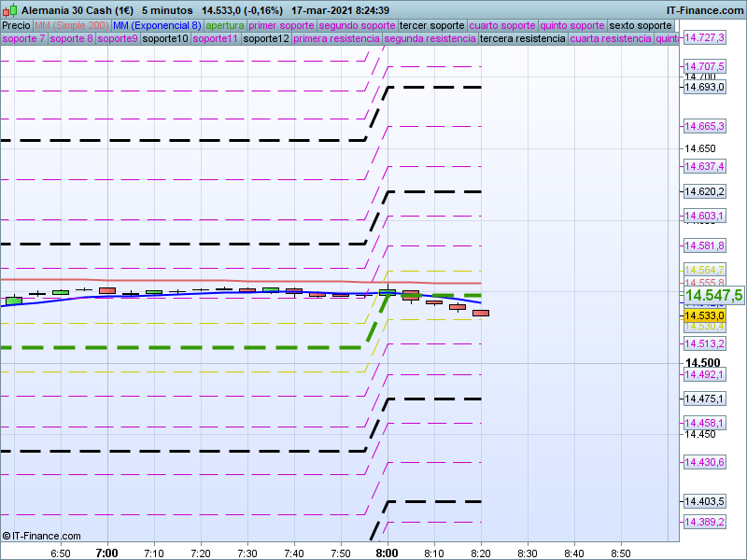Select the 'MM (Simple 200)' indicator label
The image size is (747, 560).
pos(71,25)
